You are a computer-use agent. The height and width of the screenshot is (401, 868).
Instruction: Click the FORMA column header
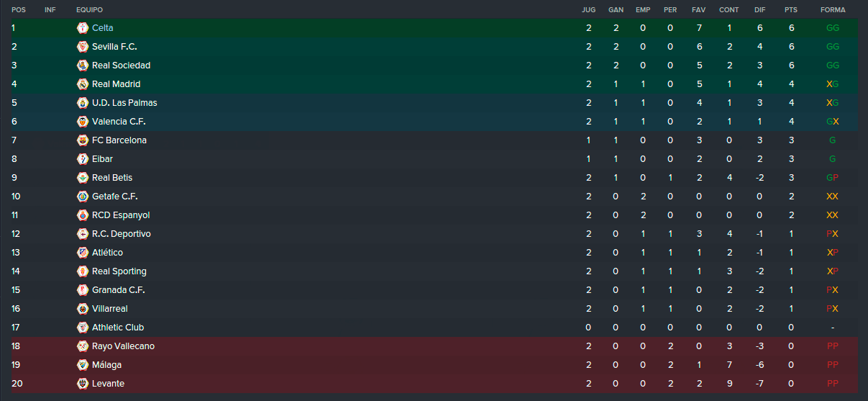click(x=833, y=10)
